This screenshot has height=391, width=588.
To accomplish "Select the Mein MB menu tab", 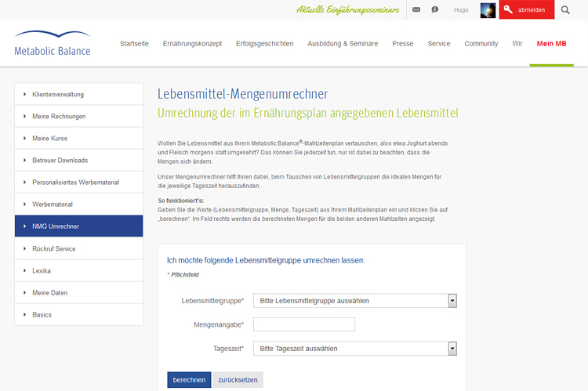I will 551,43.
